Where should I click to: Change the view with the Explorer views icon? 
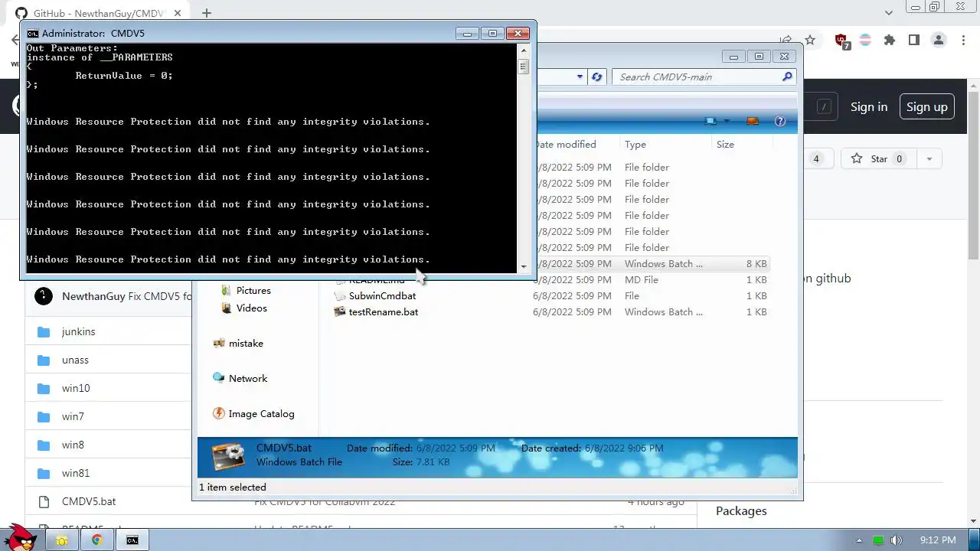(x=711, y=121)
